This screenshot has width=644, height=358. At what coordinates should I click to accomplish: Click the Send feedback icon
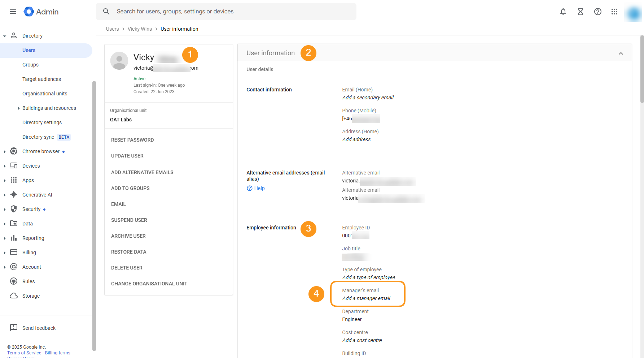(14, 328)
